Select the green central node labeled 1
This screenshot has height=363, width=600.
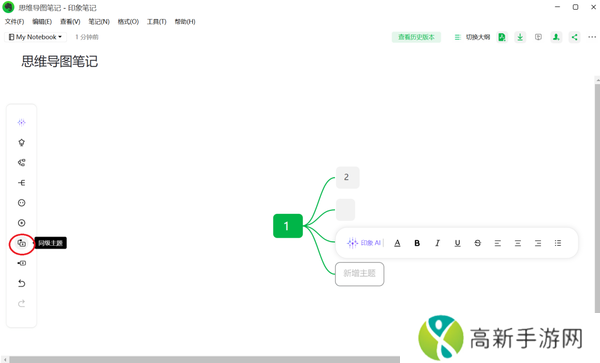click(288, 226)
